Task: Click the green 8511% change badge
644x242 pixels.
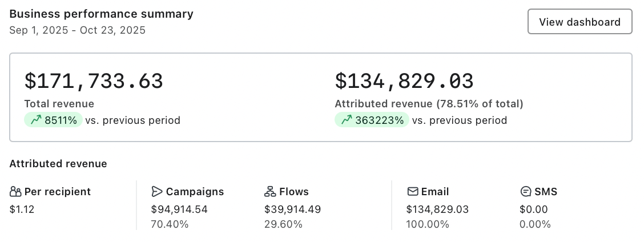Action: (54, 120)
